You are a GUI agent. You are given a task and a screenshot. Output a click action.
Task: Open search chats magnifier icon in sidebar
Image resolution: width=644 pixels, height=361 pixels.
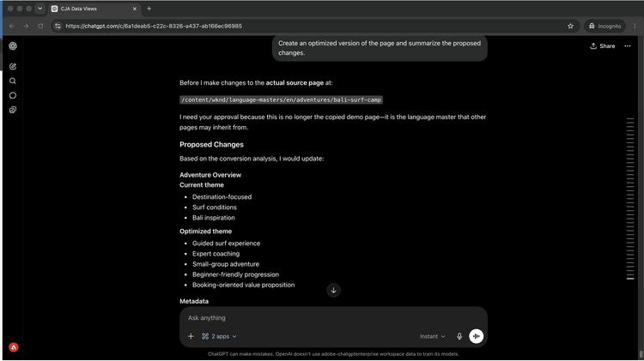13,81
